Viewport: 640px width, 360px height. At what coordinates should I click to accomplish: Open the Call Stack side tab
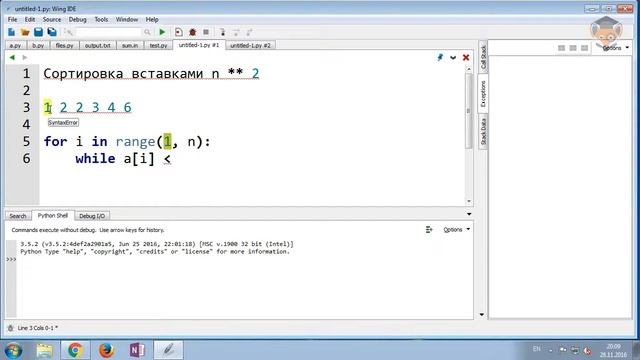483,57
